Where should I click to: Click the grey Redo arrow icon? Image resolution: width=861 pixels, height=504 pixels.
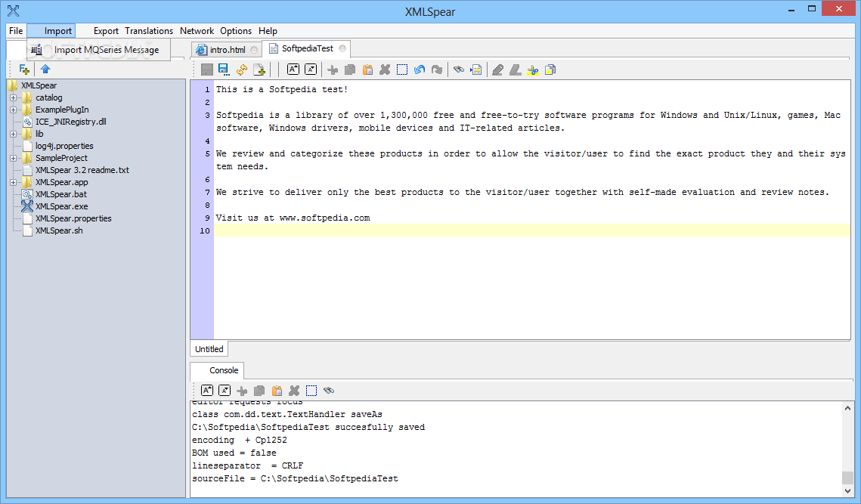click(x=436, y=70)
